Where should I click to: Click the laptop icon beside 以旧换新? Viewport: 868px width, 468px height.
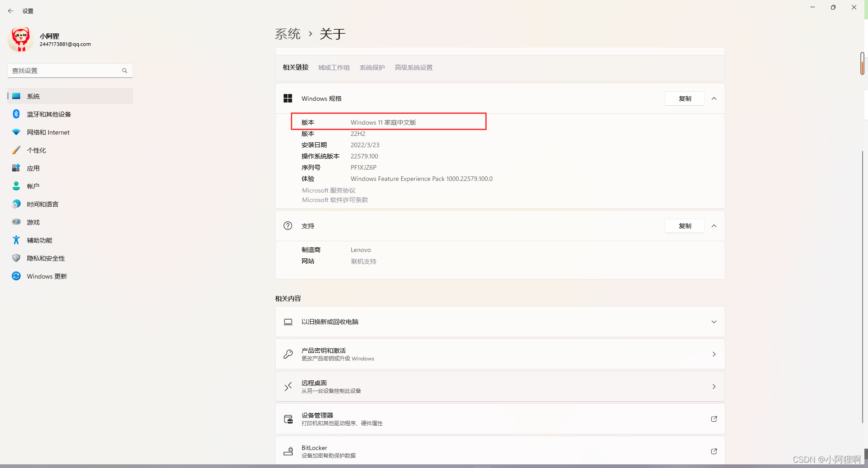pos(288,322)
